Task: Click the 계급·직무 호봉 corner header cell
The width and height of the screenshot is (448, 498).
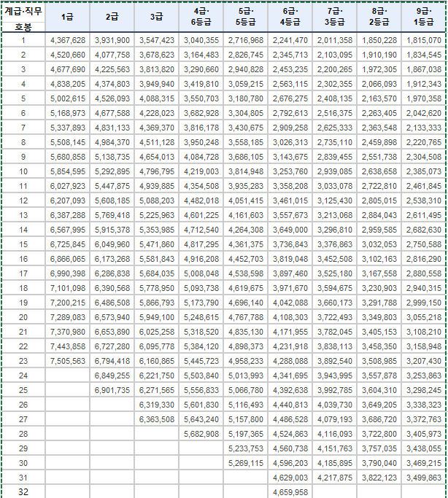Action: (23, 17)
